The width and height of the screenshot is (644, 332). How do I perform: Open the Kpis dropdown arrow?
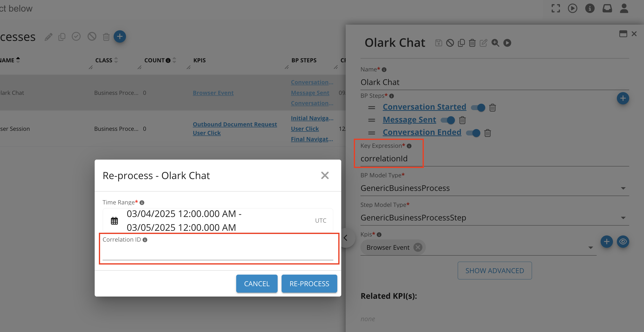[590, 248]
